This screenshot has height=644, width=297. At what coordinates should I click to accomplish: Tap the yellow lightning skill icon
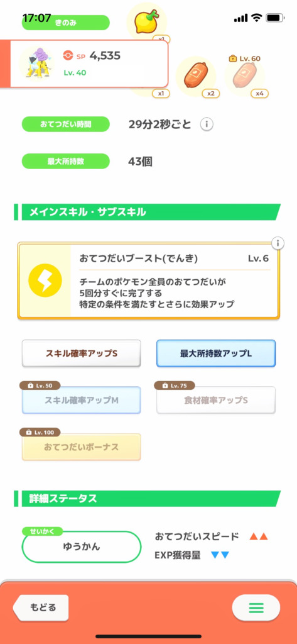pos(45,281)
